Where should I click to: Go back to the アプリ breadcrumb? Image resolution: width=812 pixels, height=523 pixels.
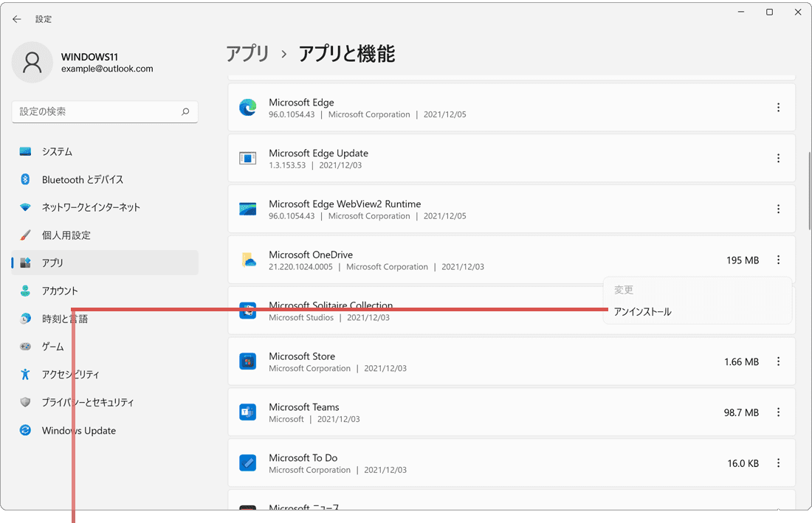[247, 54]
